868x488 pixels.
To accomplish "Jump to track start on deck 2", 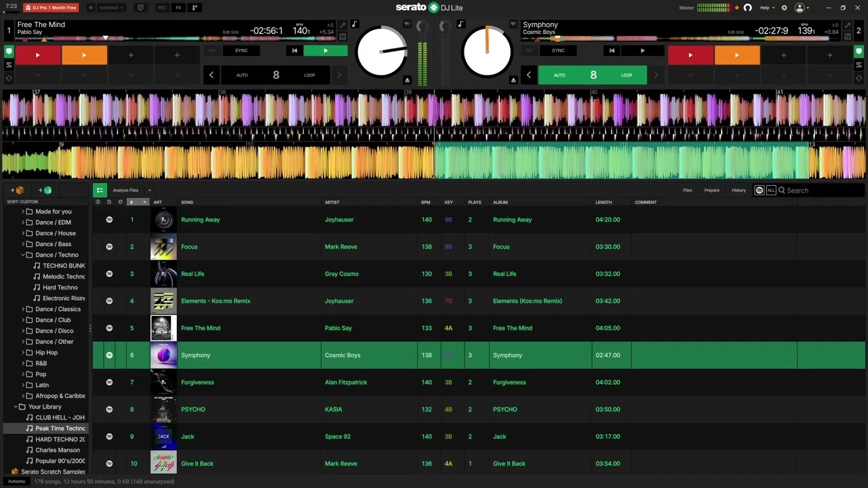I will point(612,50).
